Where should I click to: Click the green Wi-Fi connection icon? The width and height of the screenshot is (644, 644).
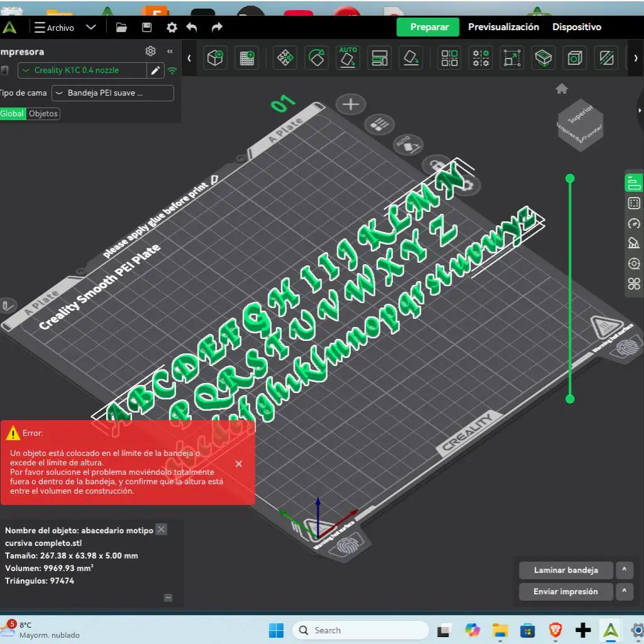point(172,70)
